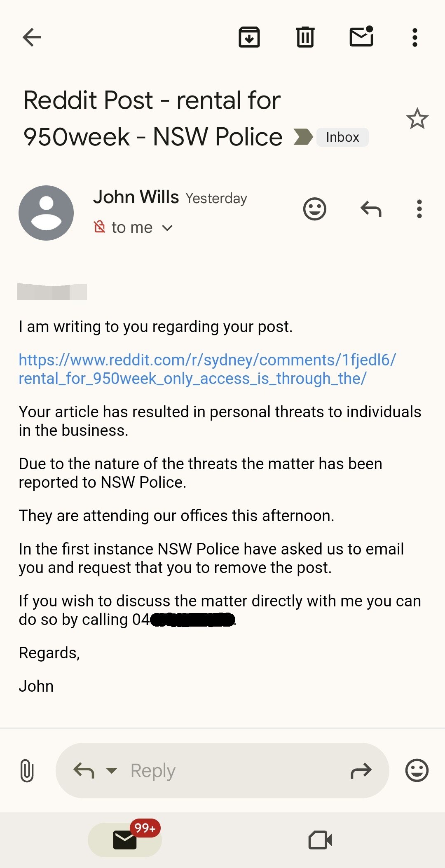
Task: Open the top-right overflow menu
Action: [414, 37]
